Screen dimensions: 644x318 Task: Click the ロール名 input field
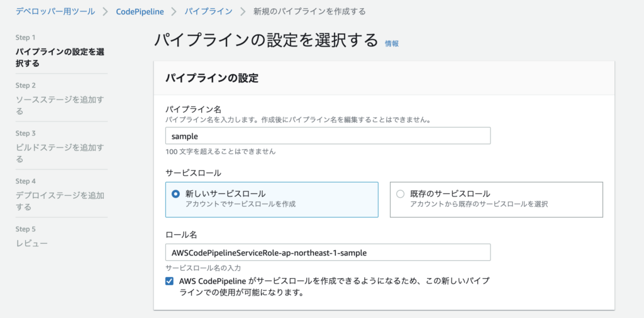[327, 252]
